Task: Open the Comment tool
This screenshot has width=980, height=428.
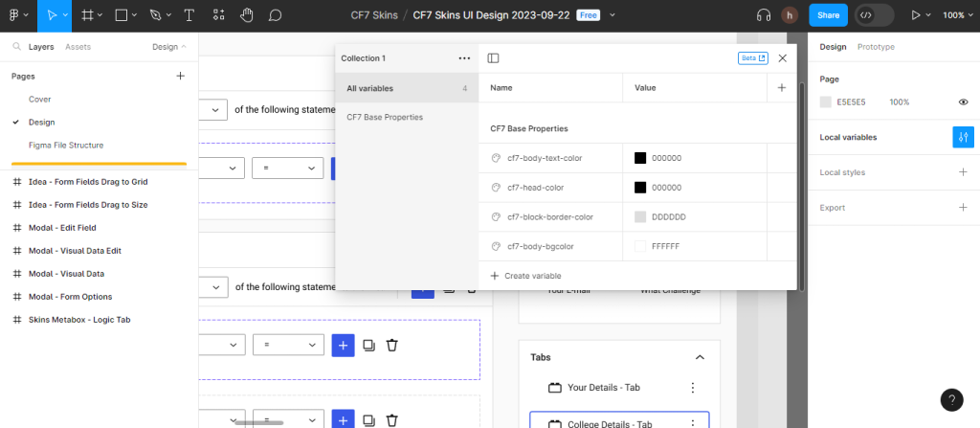Action: (x=276, y=15)
